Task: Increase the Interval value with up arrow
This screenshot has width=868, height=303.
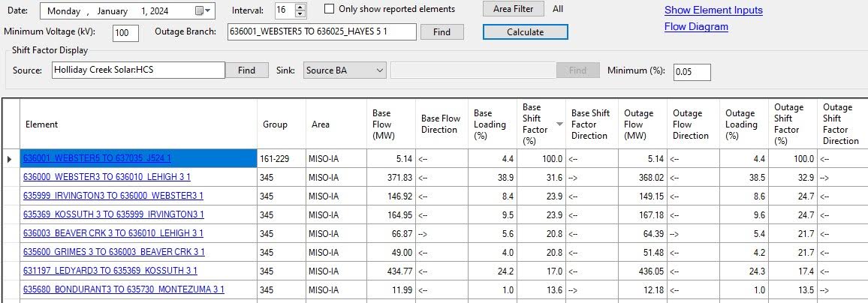Action: point(300,7)
